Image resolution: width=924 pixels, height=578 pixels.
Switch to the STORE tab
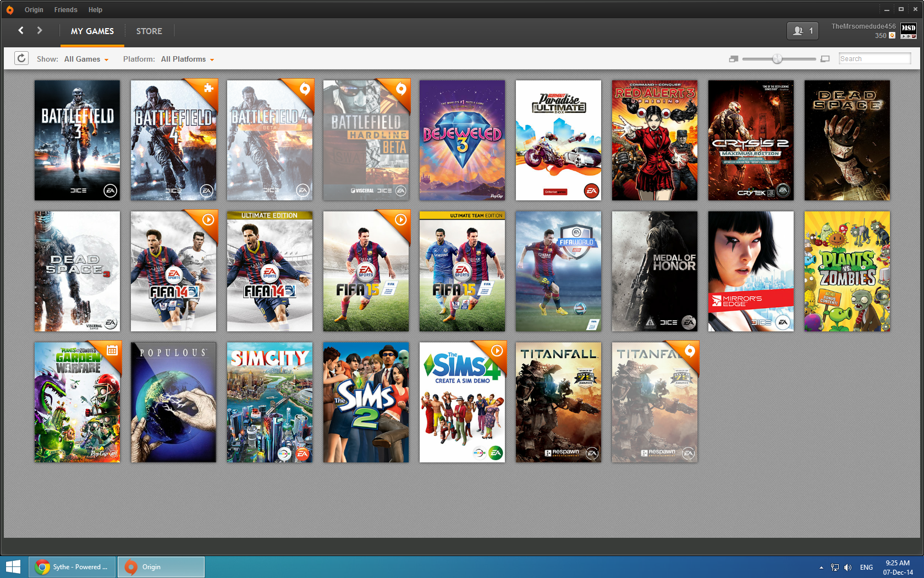(x=149, y=31)
